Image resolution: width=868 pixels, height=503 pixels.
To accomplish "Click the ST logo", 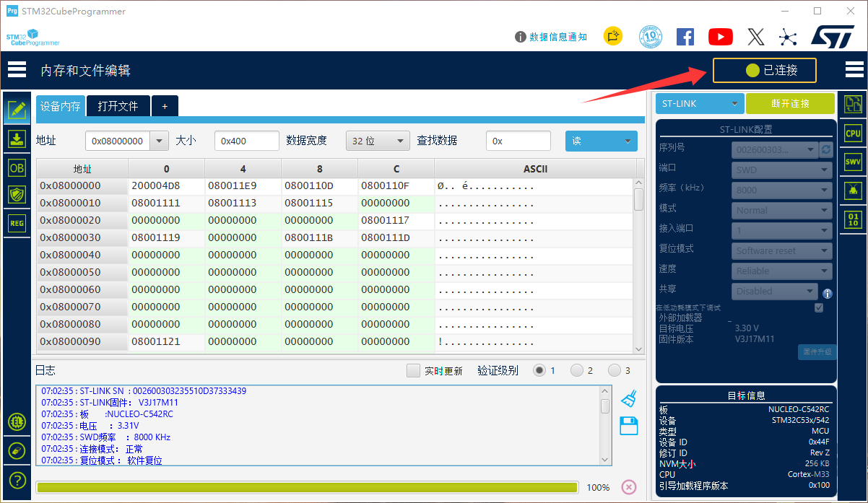I will coord(833,37).
